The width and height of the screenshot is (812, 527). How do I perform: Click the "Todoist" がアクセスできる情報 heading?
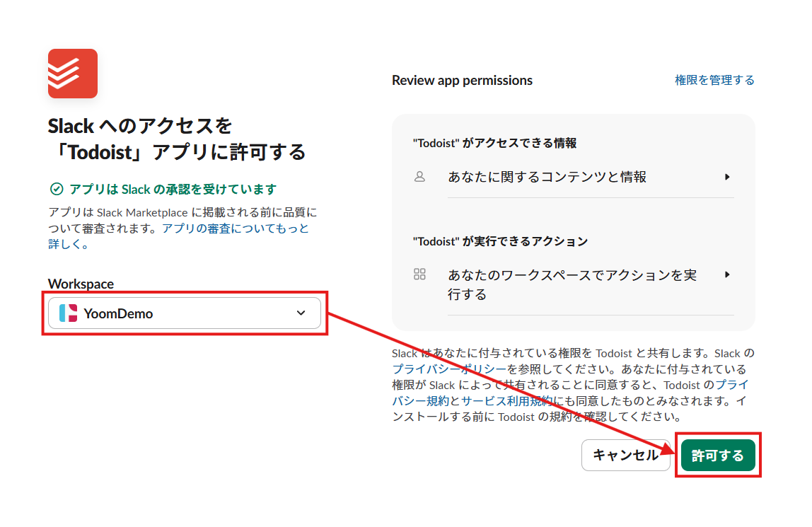(x=494, y=144)
